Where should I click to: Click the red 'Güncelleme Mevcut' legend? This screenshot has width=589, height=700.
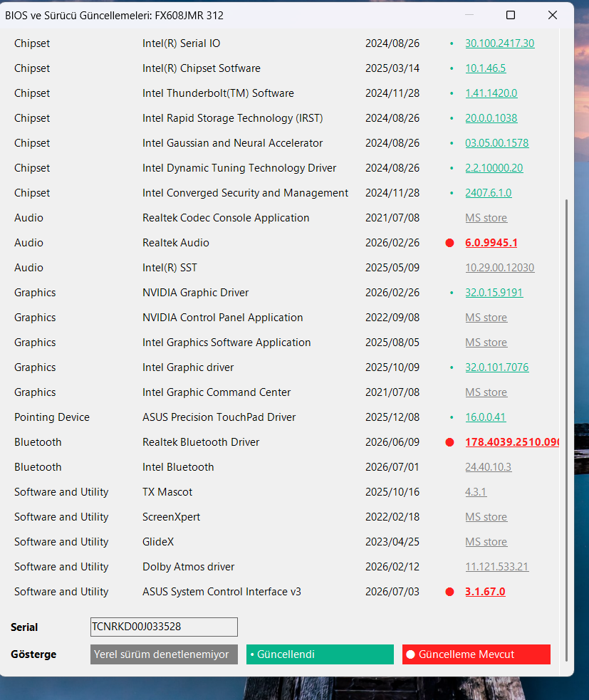point(476,654)
